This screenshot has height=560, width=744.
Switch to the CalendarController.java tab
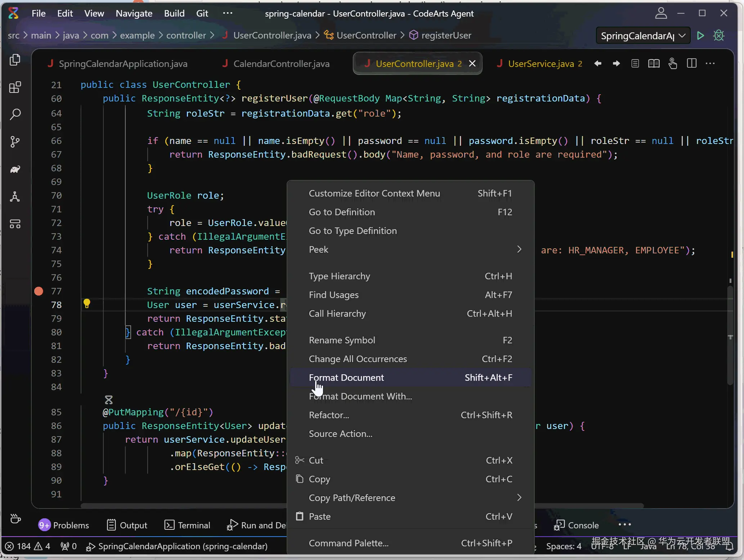281,64
